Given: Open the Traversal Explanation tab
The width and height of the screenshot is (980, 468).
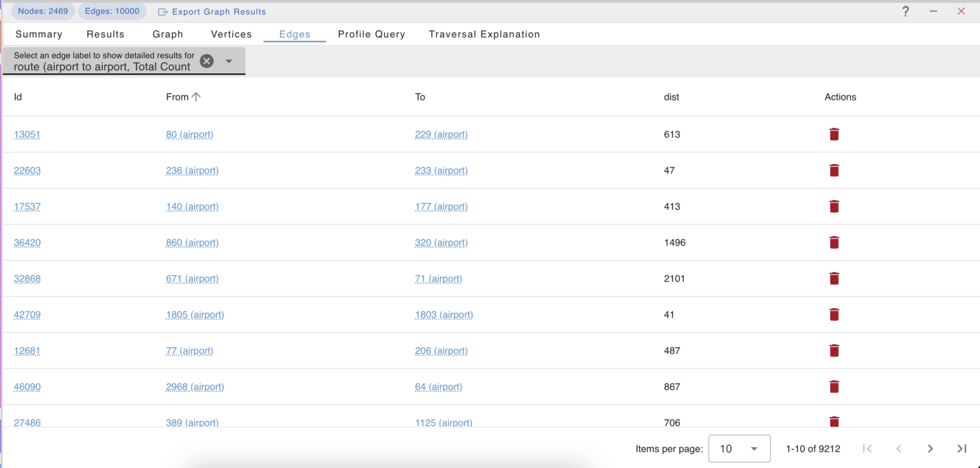Looking at the screenshot, I should tap(484, 34).
